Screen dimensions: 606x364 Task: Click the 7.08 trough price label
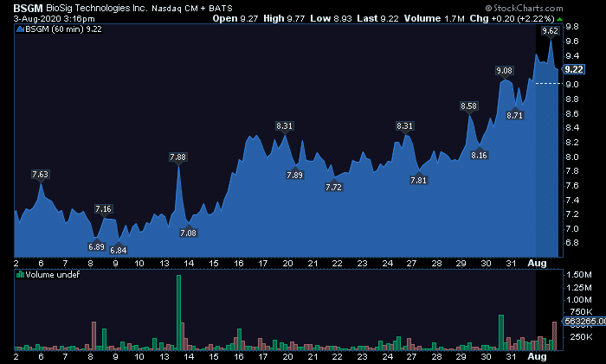click(x=188, y=233)
